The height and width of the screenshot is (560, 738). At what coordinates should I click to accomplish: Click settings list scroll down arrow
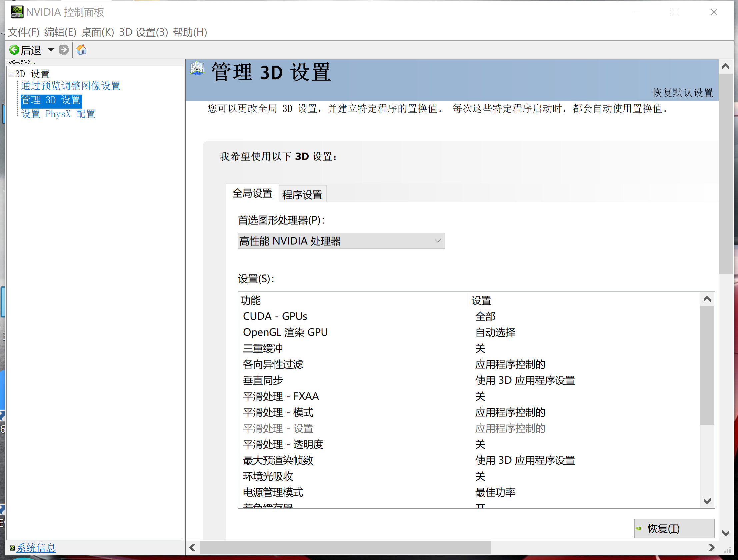pos(707,501)
